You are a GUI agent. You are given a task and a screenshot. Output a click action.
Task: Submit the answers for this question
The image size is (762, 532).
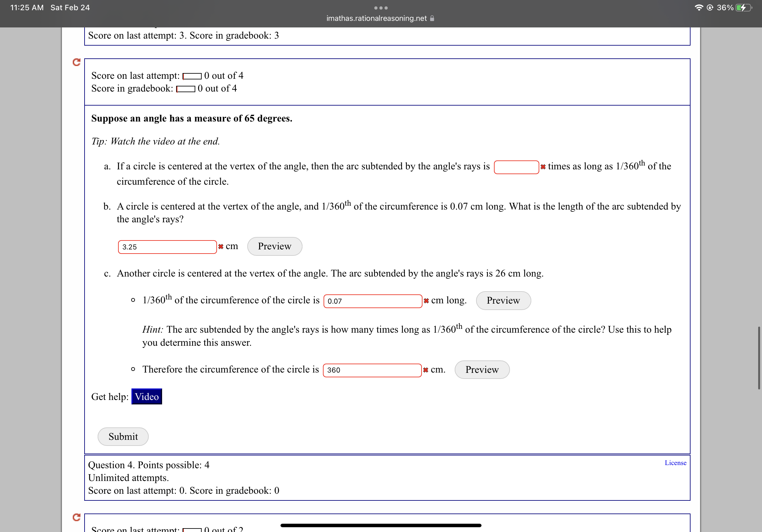123,437
